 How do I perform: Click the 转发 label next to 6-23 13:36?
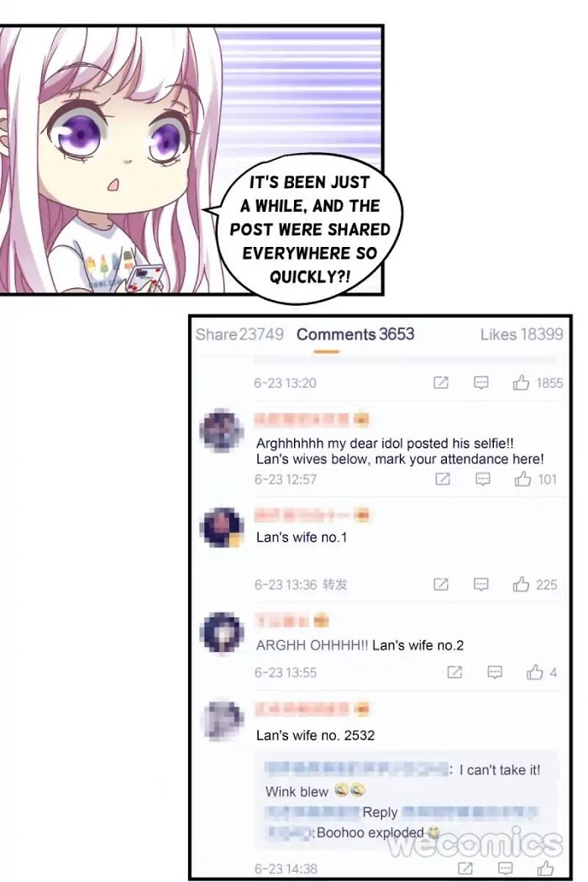335,585
